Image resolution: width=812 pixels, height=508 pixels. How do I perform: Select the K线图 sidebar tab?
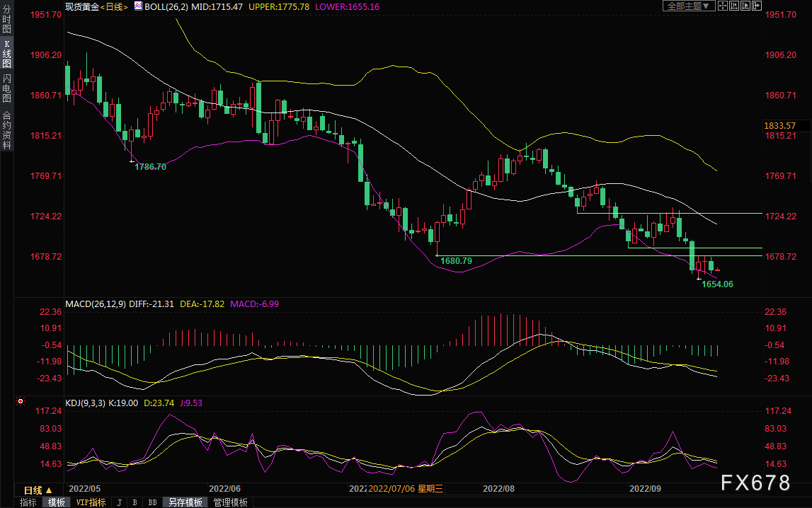7,54
